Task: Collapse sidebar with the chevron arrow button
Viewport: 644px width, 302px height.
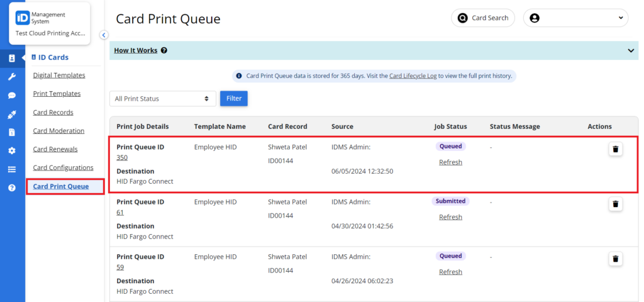Action: [x=104, y=35]
